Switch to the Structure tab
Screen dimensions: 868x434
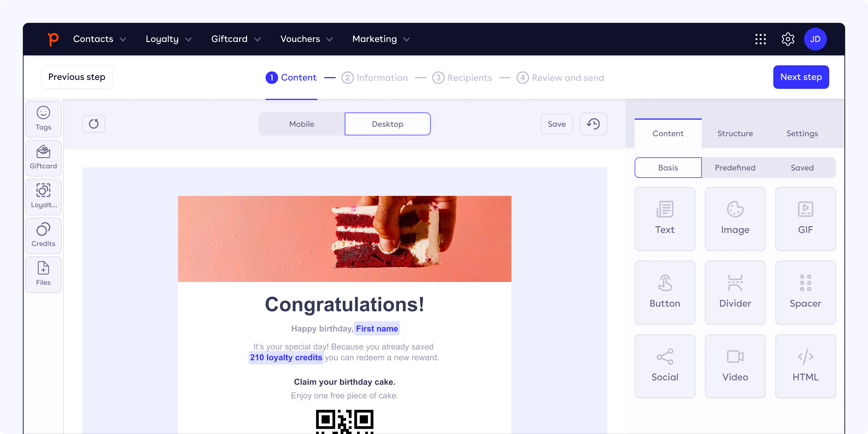735,133
